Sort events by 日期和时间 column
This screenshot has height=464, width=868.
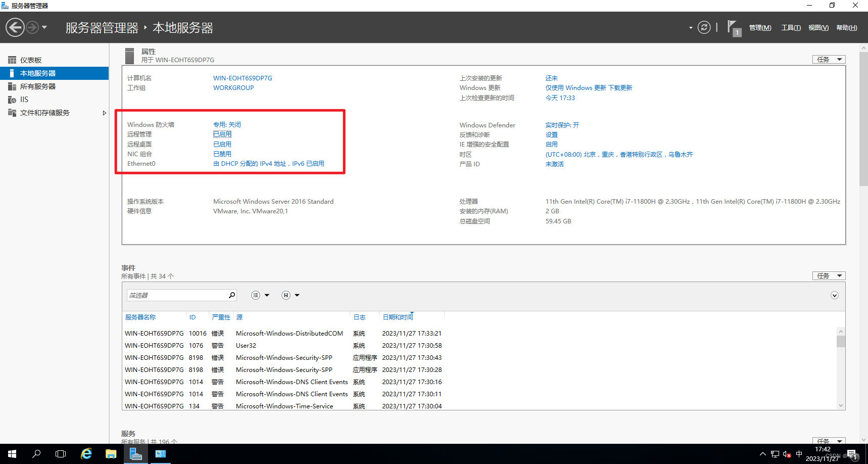398,317
